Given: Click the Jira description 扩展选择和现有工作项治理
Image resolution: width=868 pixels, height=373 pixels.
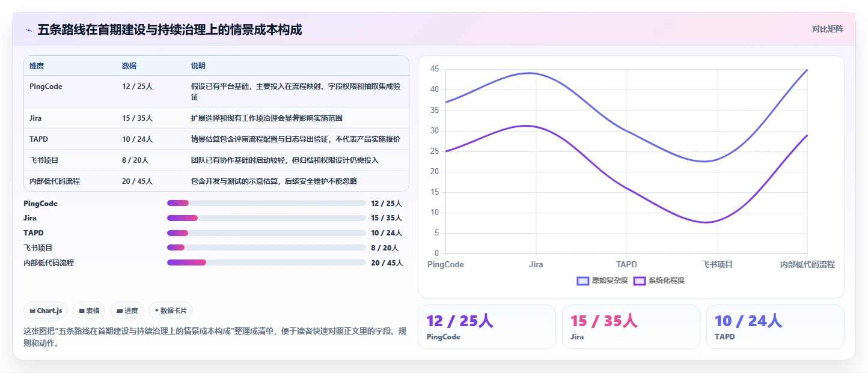Looking at the screenshot, I should 267,118.
